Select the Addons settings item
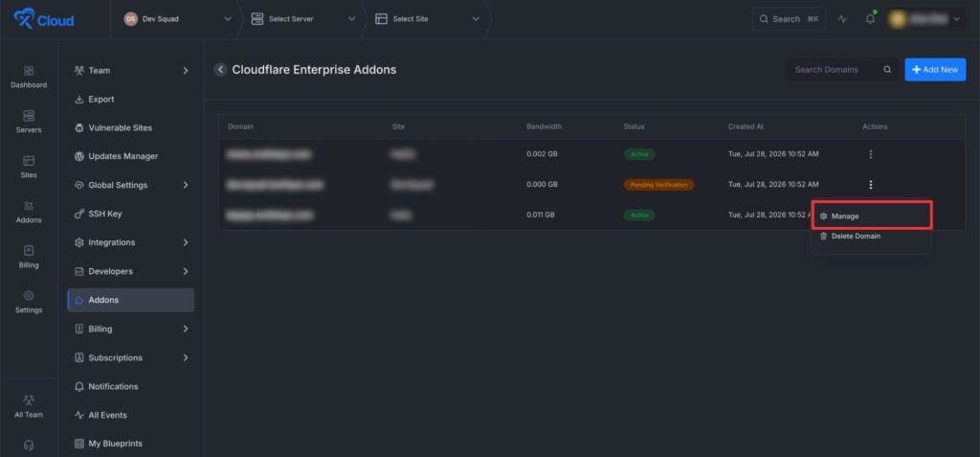This screenshot has width=980, height=457. coord(130,300)
